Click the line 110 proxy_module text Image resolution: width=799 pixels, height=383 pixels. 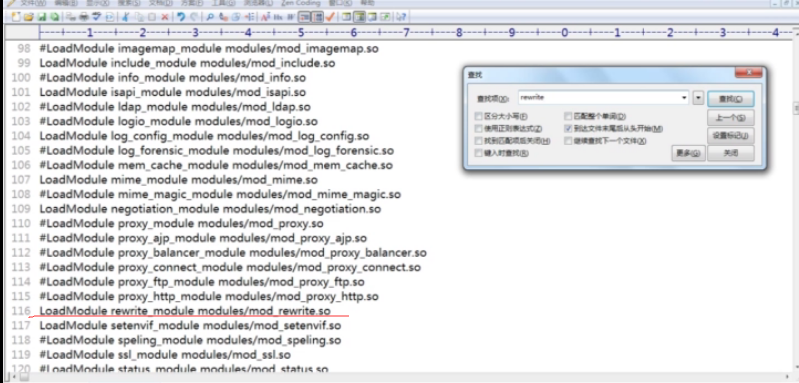pos(181,224)
